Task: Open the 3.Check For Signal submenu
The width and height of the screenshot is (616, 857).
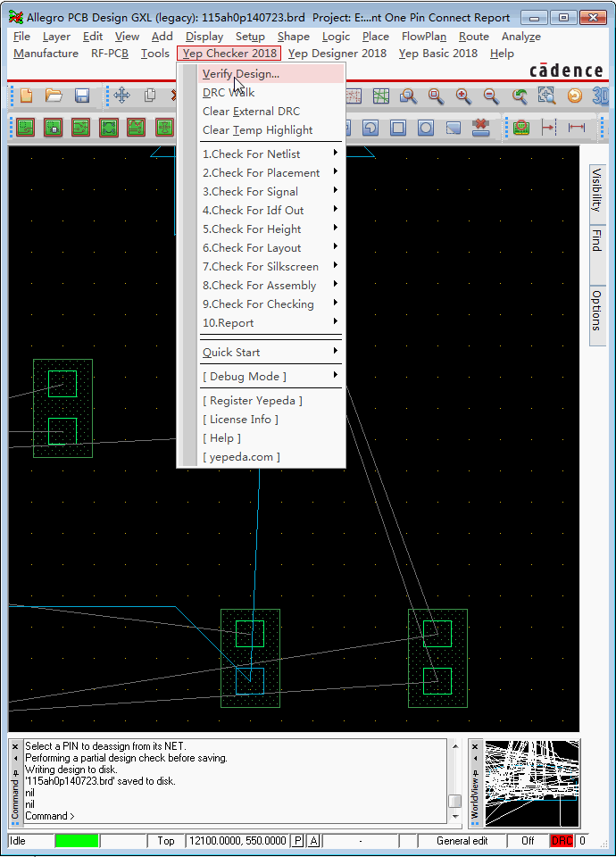Action: (271, 191)
